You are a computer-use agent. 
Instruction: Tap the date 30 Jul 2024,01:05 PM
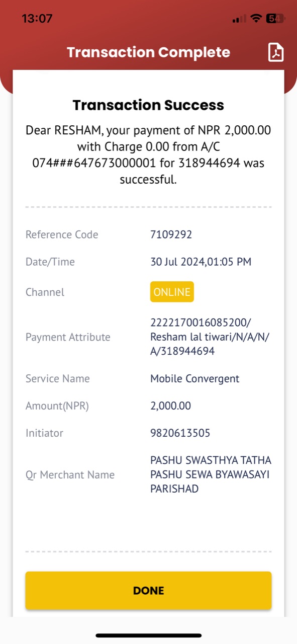(201, 262)
